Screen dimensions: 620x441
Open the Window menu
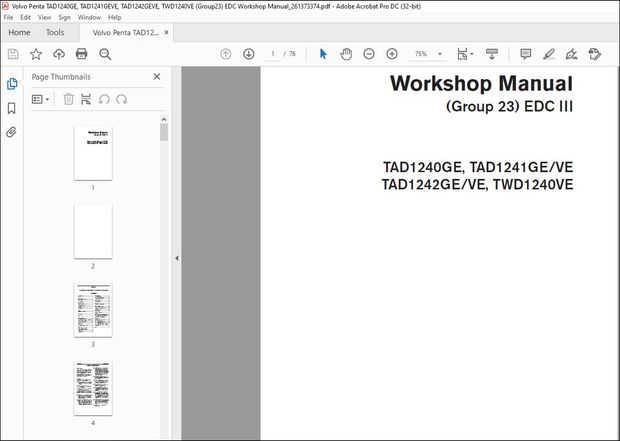pyautogui.click(x=89, y=17)
